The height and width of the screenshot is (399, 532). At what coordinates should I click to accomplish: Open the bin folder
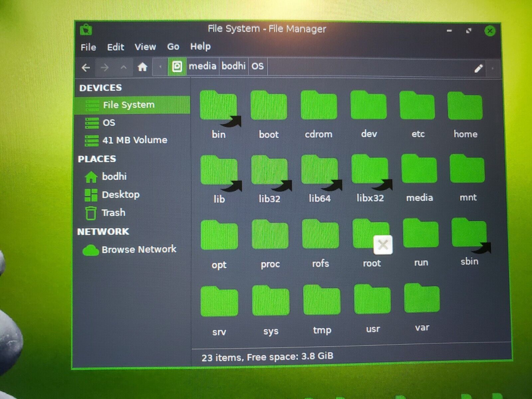[x=218, y=106]
